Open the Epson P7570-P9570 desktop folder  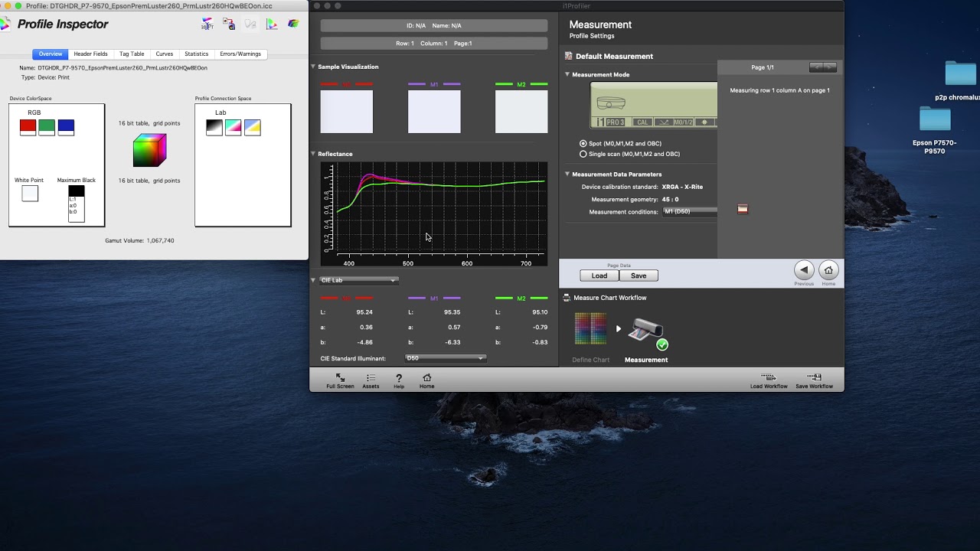pyautogui.click(x=935, y=120)
